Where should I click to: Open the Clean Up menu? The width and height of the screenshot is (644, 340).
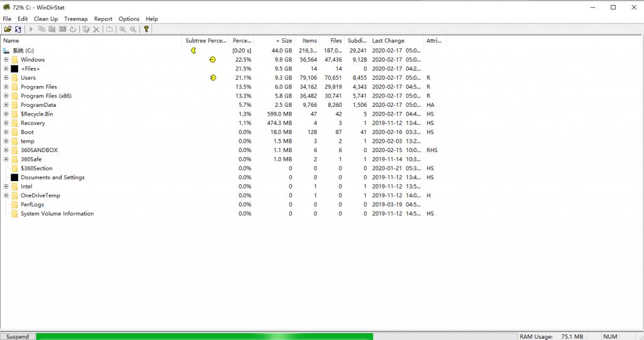point(45,19)
